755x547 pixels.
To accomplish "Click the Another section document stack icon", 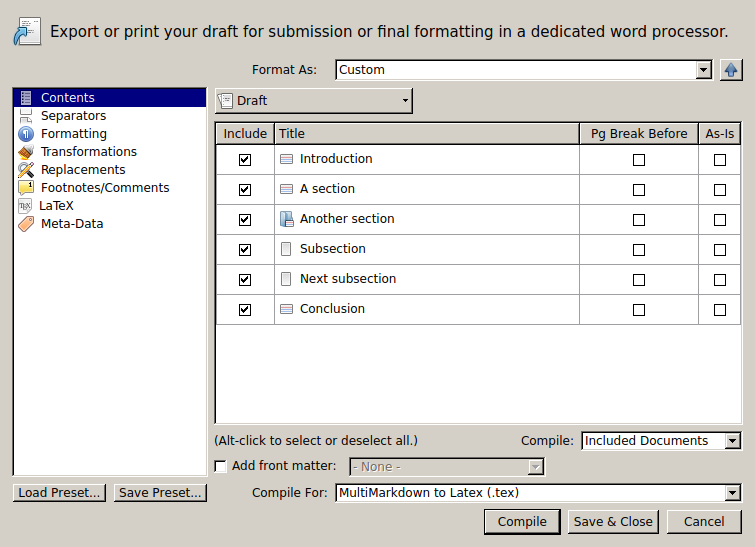I will click(286, 219).
